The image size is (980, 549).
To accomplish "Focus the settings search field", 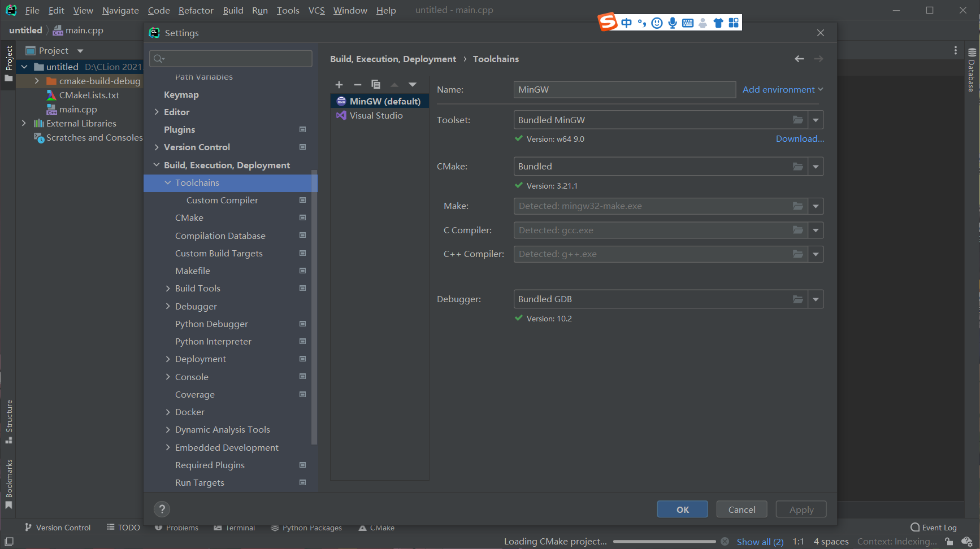I will pyautogui.click(x=231, y=59).
